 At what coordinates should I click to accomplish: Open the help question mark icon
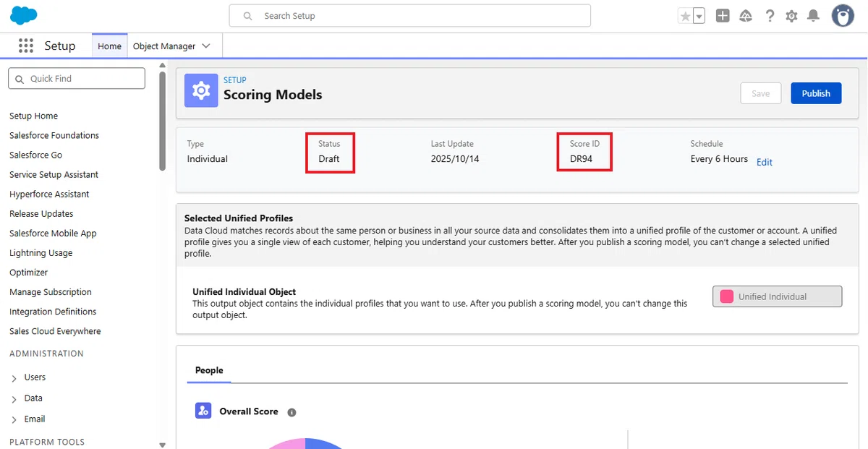tap(770, 16)
